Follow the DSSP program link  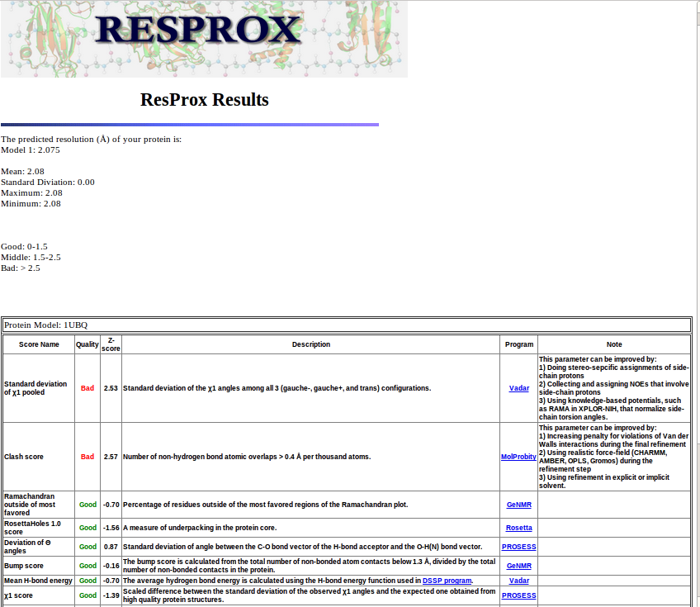pyautogui.click(x=447, y=581)
